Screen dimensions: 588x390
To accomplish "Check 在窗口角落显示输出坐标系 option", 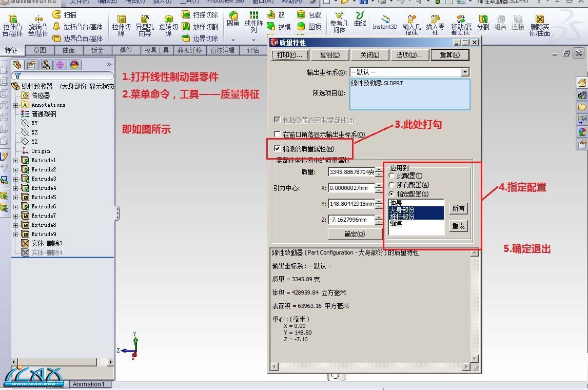I will click(x=277, y=134).
